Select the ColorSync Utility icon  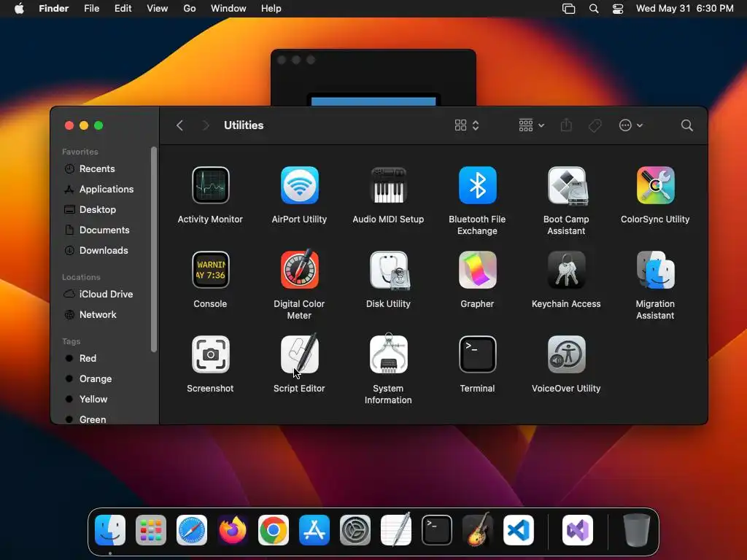tap(656, 185)
